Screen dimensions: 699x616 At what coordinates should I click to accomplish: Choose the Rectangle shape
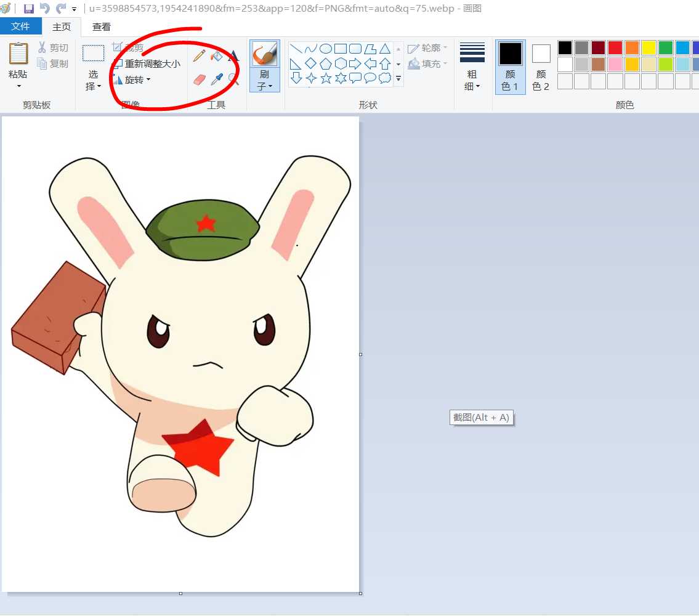[341, 49]
